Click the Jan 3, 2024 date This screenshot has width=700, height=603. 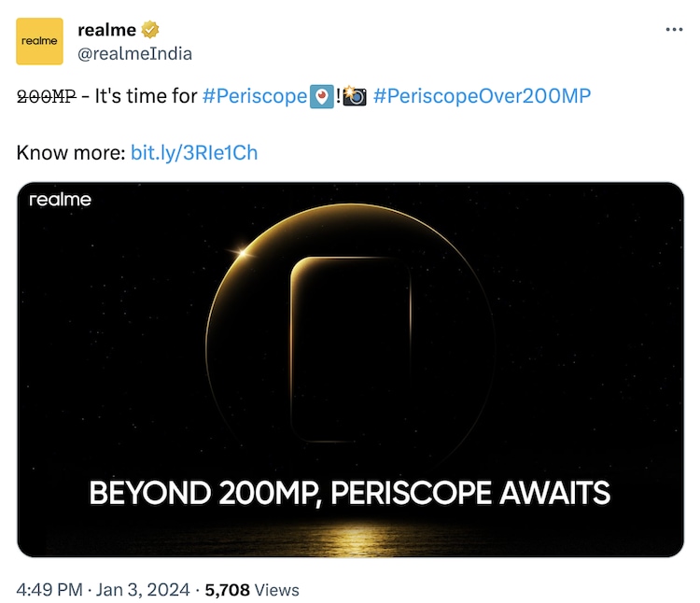143,589
